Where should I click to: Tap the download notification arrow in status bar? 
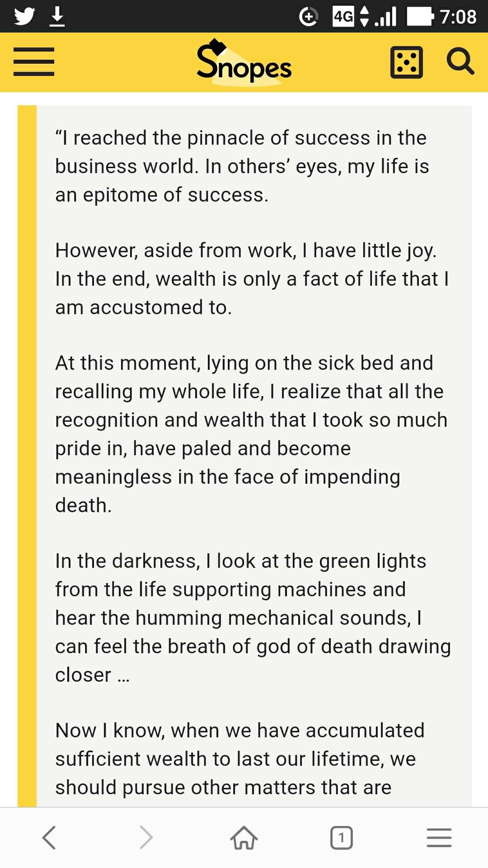[x=57, y=17]
